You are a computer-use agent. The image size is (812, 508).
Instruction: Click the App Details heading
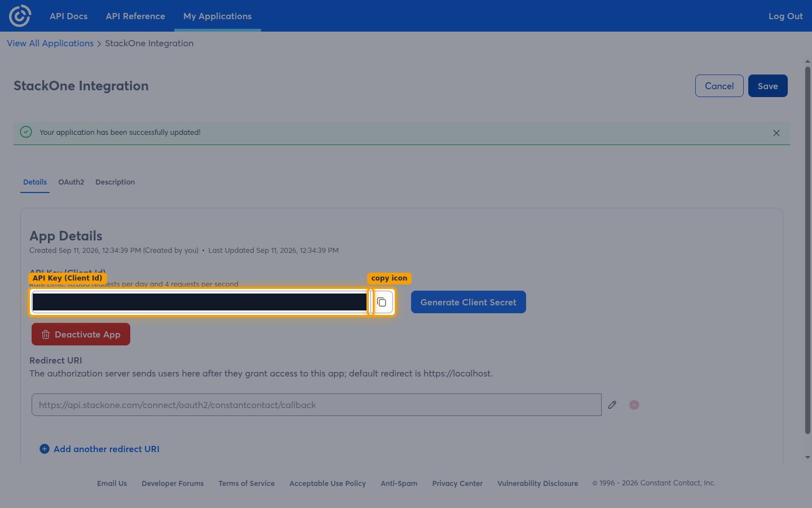(66, 236)
